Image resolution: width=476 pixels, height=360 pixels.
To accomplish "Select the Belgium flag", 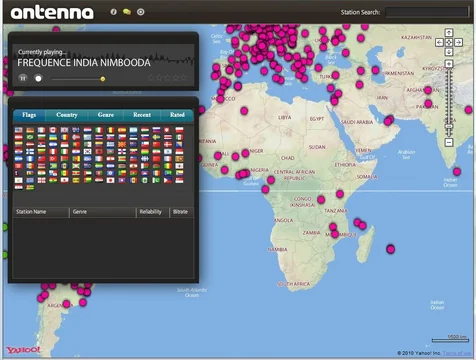I will click(110, 130).
